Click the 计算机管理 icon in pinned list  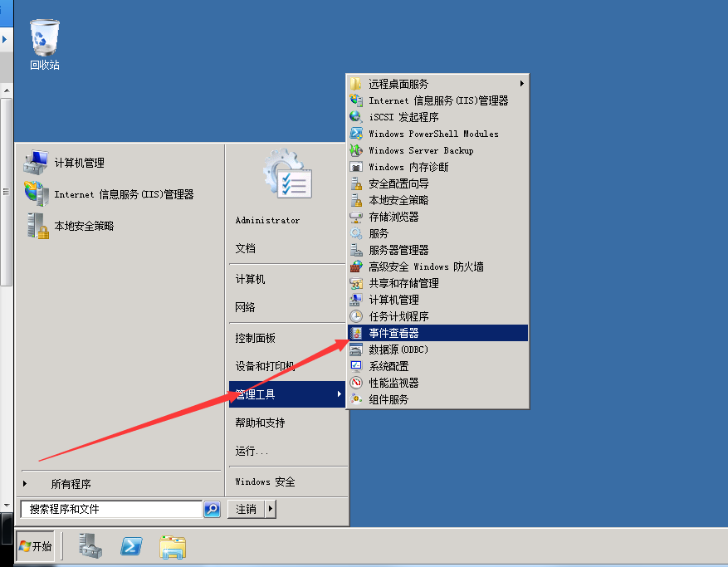37,163
